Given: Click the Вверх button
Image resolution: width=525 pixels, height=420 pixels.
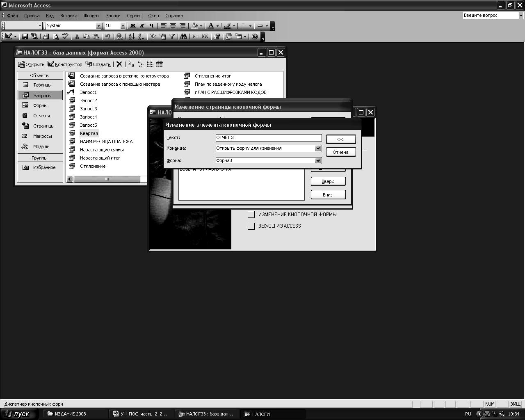Looking at the screenshot, I should [328, 181].
